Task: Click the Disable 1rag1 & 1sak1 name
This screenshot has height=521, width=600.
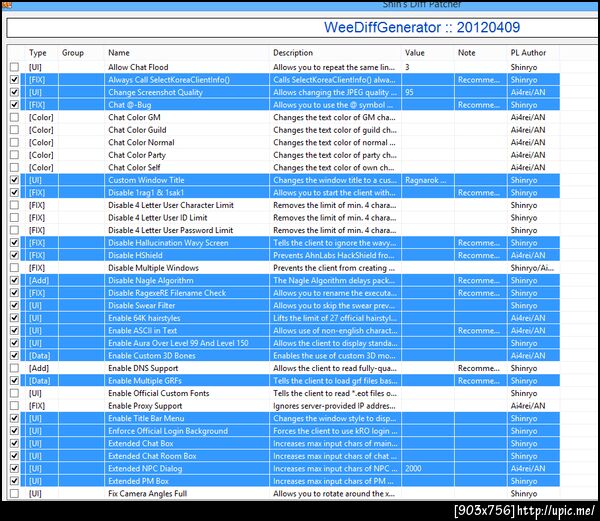Action: coord(146,192)
